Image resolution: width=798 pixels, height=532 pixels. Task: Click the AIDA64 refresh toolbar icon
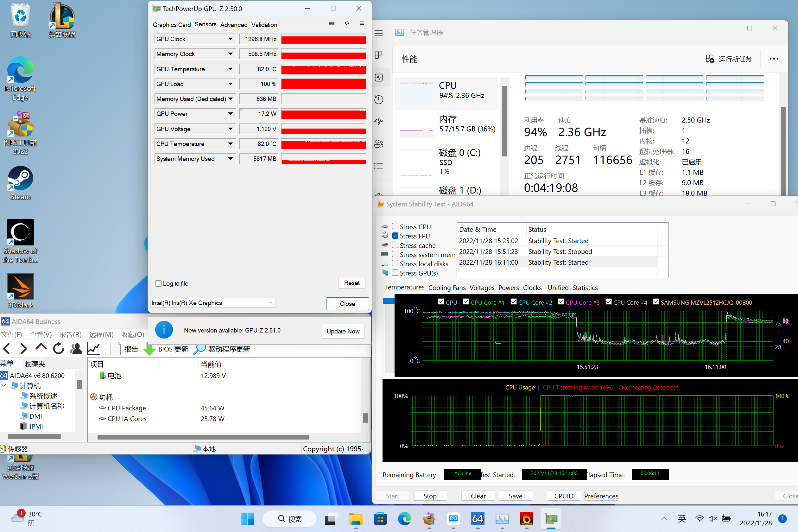[58, 348]
